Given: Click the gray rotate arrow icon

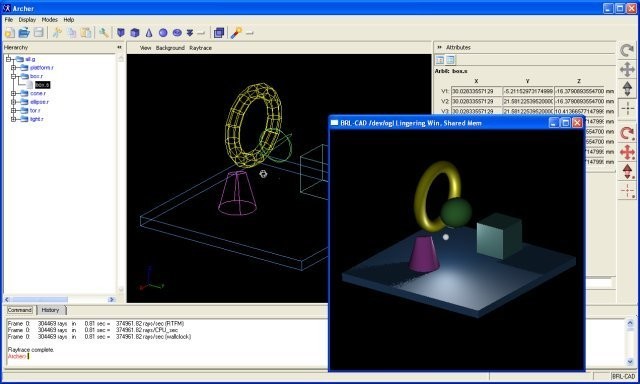Looking at the screenshot, I should pos(627,50).
